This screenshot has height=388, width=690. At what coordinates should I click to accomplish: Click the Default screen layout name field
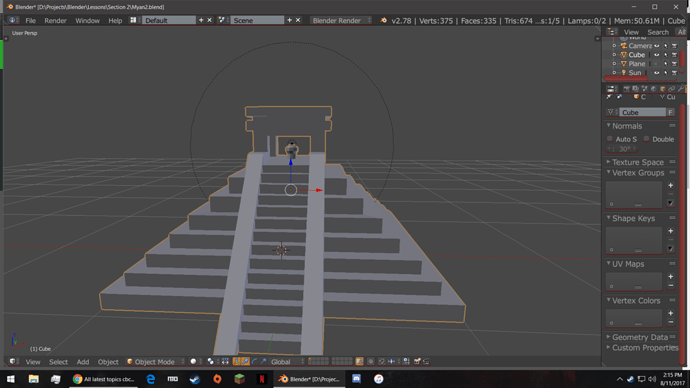pos(169,20)
